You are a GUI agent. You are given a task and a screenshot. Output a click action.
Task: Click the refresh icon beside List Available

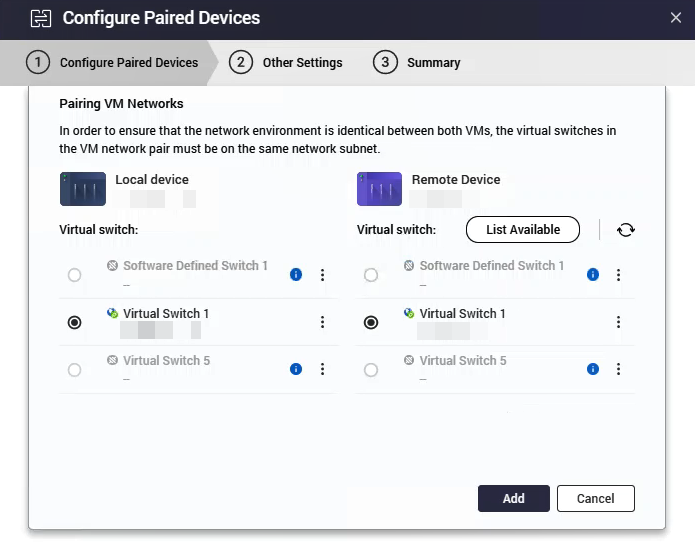[x=626, y=230]
